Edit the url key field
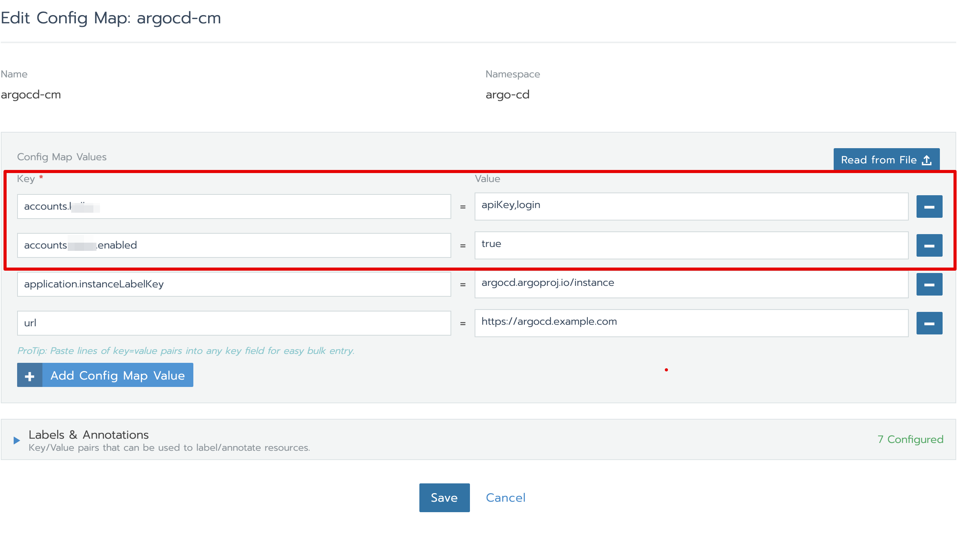This screenshot has height=560, width=971. [x=234, y=323]
